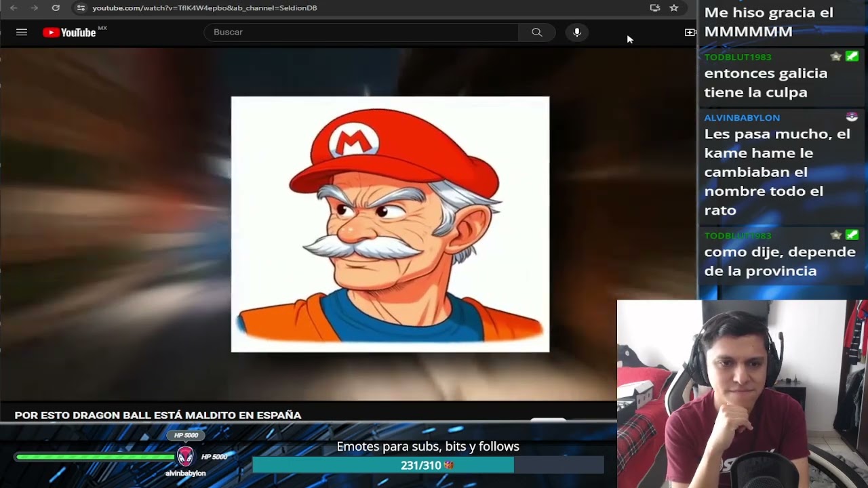Click the green HP 5000 health bar

(x=96, y=457)
